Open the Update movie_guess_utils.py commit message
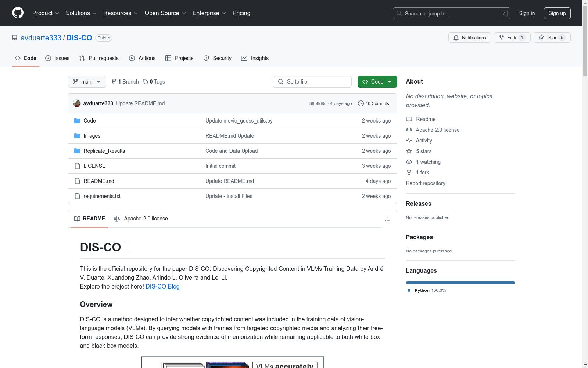Screen dimensions: 588x368 tap(239, 121)
